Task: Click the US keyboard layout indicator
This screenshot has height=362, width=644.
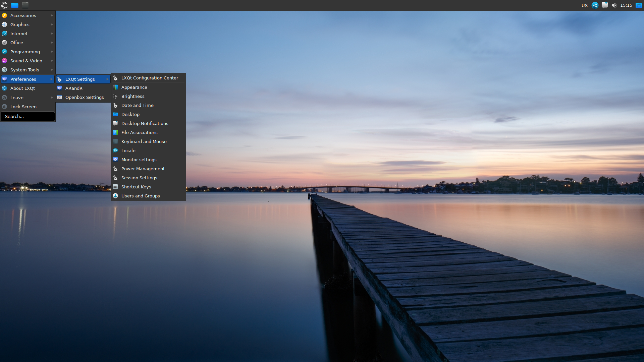Action: [x=585, y=5]
